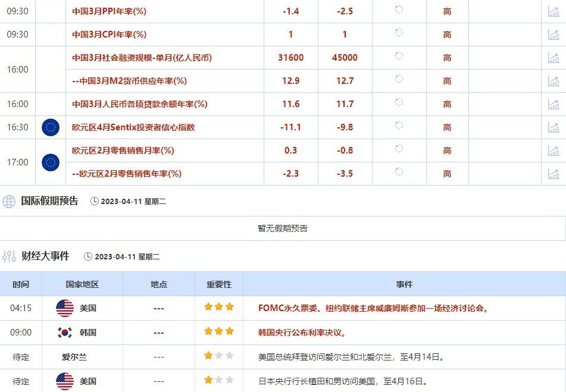The width and height of the screenshot is (566, 392).
Task: Click value -3.5 in 零售销售年率 row
Action: coord(345,174)
